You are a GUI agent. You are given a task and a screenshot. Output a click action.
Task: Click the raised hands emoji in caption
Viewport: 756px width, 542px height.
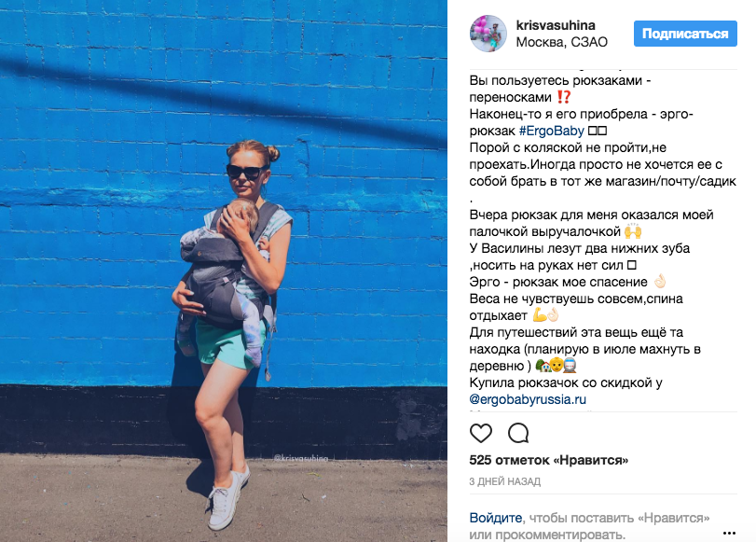[633, 231]
